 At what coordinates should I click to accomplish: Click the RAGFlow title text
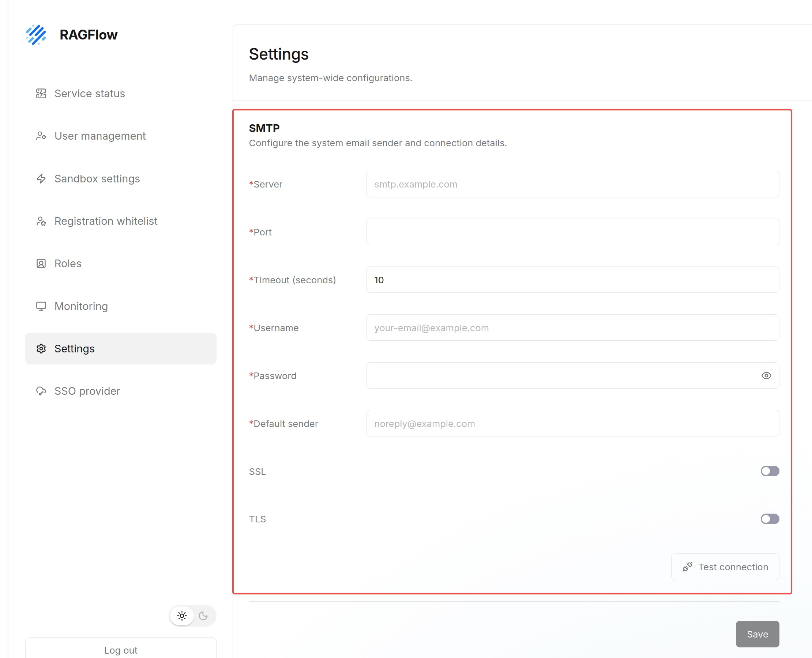(x=89, y=35)
